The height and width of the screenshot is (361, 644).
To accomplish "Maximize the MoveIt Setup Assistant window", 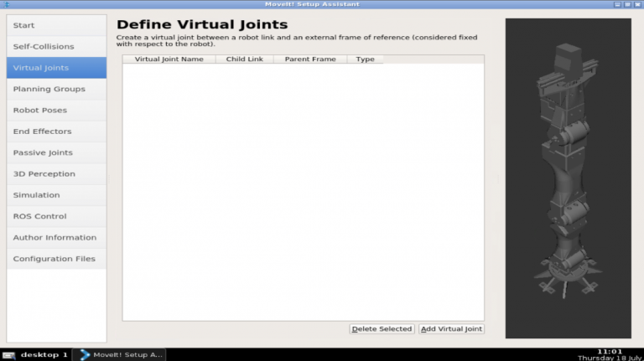I will [x=628, y=4].
